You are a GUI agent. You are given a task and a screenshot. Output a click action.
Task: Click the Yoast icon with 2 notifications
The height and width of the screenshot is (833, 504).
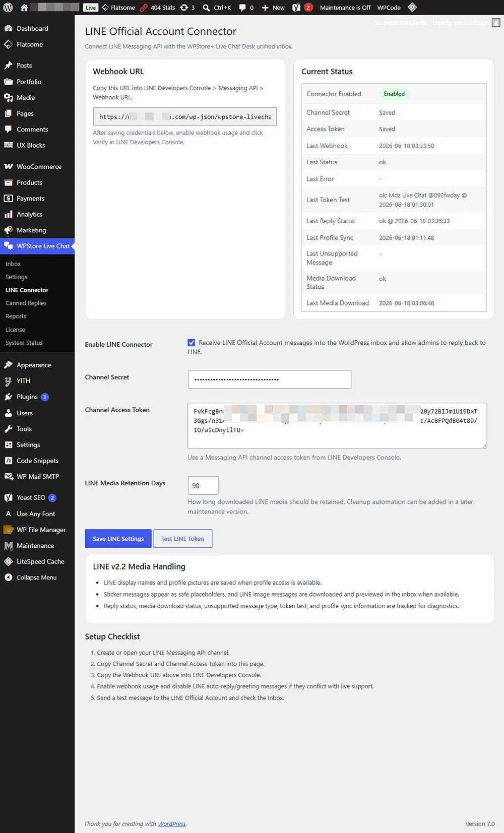[x=296, y=8]
